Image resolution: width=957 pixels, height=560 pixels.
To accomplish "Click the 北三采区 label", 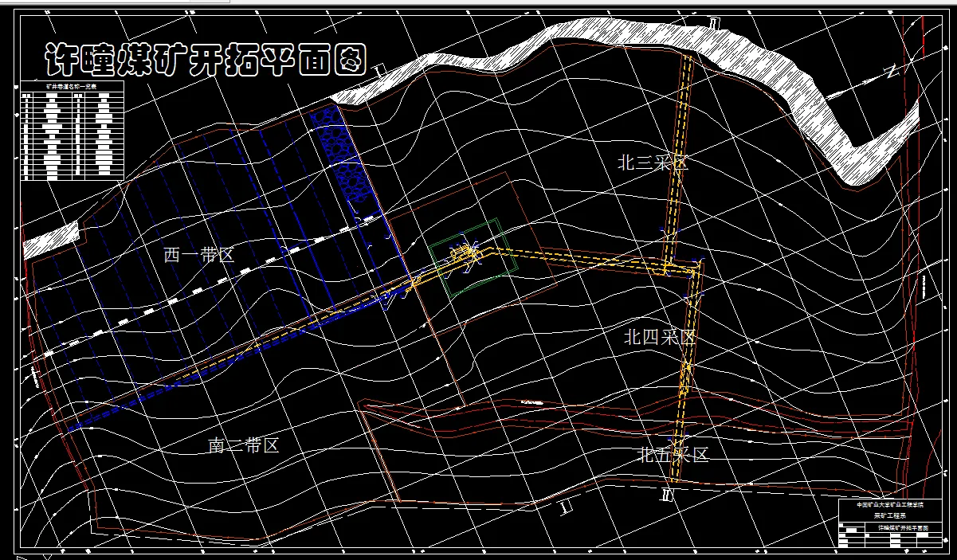I will click(x=653, y=163).
